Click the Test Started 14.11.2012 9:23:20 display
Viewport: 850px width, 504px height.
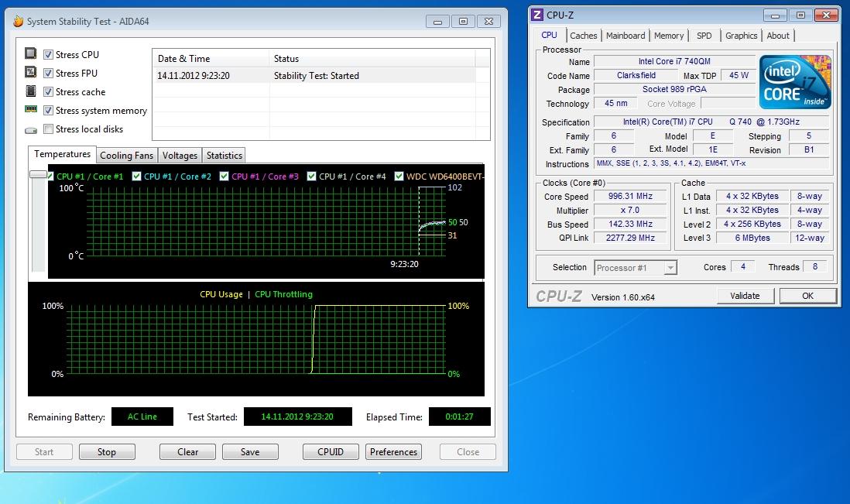point(297,417)
